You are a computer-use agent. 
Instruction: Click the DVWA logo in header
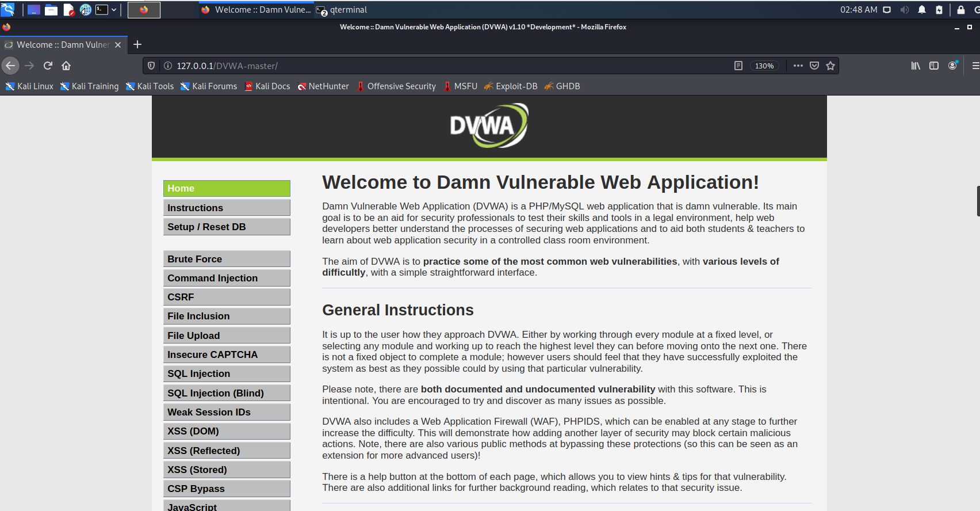pyautogui.click(x=489, y=125)
